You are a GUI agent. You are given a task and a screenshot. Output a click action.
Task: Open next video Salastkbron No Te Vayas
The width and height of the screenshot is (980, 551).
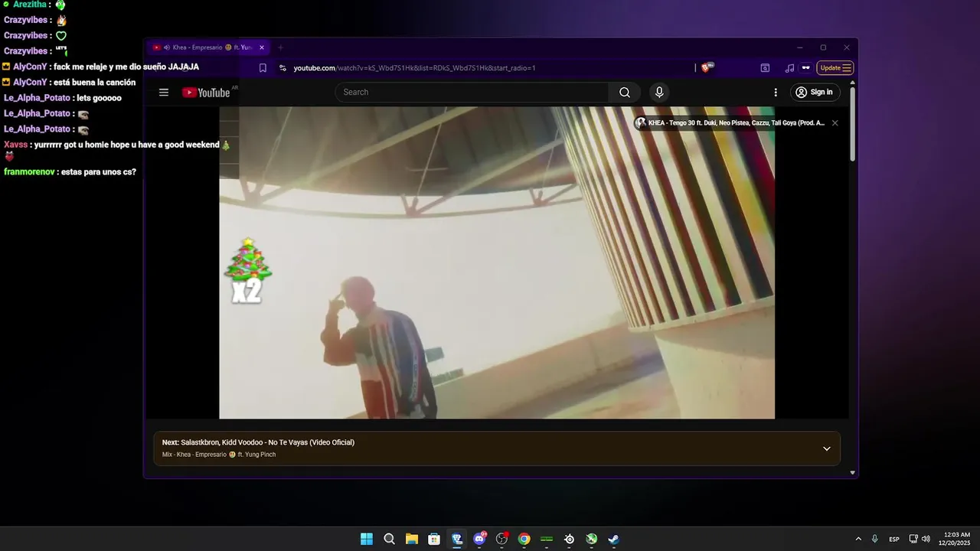[258, 442]
